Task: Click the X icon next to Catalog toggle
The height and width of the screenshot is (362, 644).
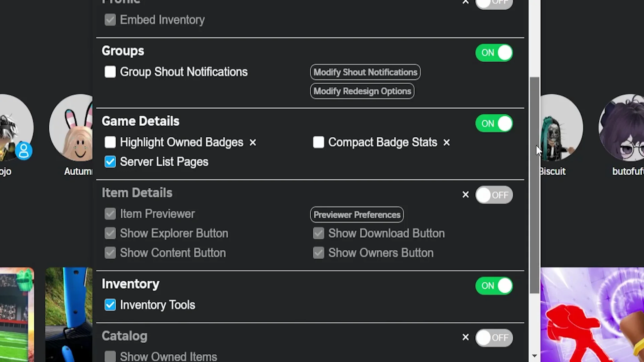Action: click(x=466, y=337)
